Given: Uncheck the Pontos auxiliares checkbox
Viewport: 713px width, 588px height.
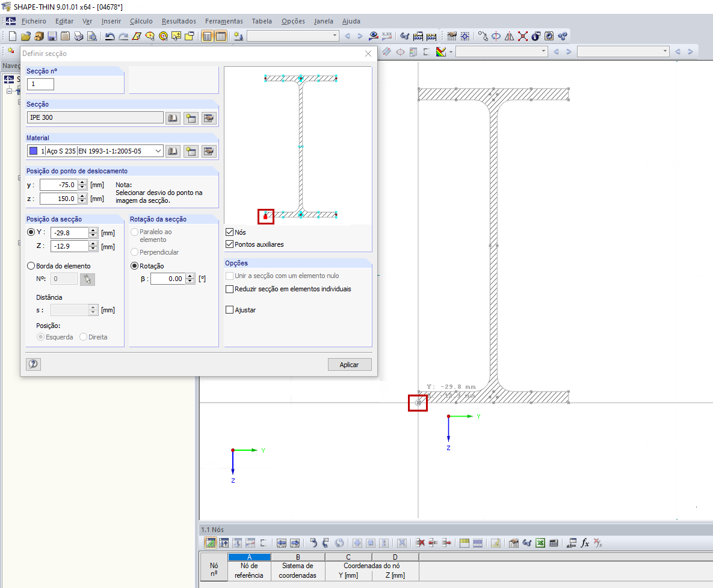Looking at the screenshot, I should click(230, 244).
